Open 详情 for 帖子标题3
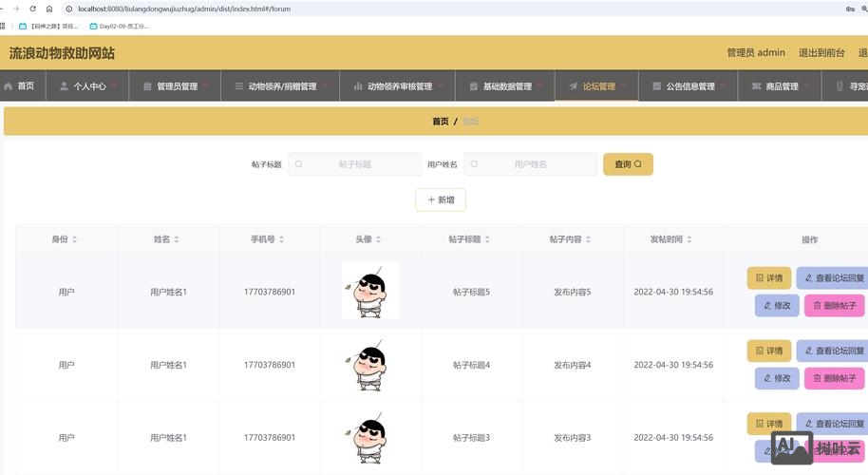868x475 pixels. (769, 424)
